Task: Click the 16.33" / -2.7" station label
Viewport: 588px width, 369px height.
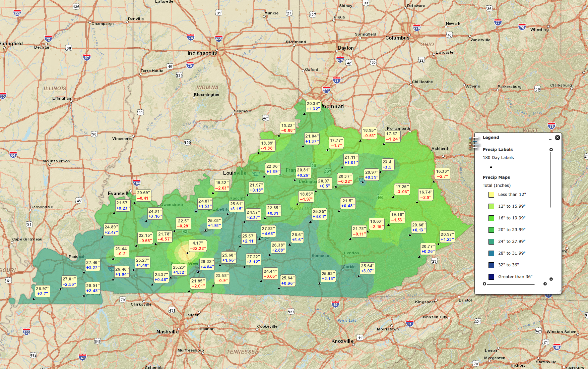Action: click(x=442, y=174)
